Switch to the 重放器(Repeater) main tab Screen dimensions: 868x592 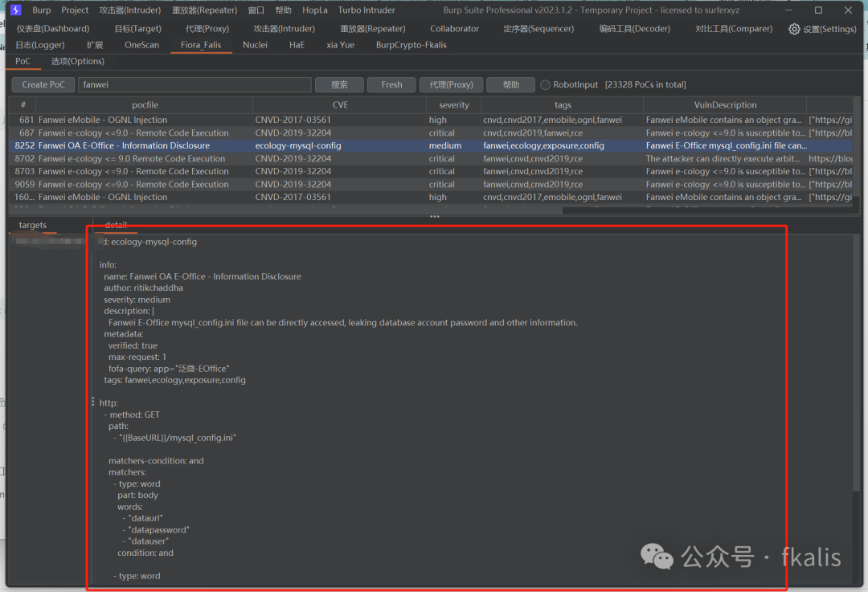[x=373, y=28]
